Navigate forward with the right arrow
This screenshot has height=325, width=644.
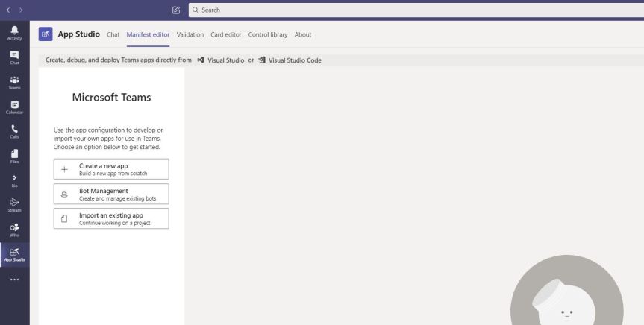[21, 10]
